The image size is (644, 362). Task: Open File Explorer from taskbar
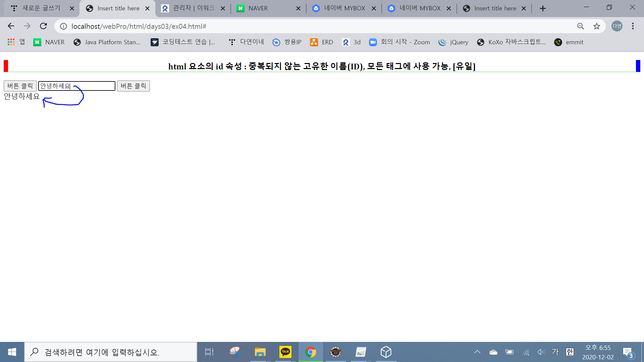click(260, 352)
